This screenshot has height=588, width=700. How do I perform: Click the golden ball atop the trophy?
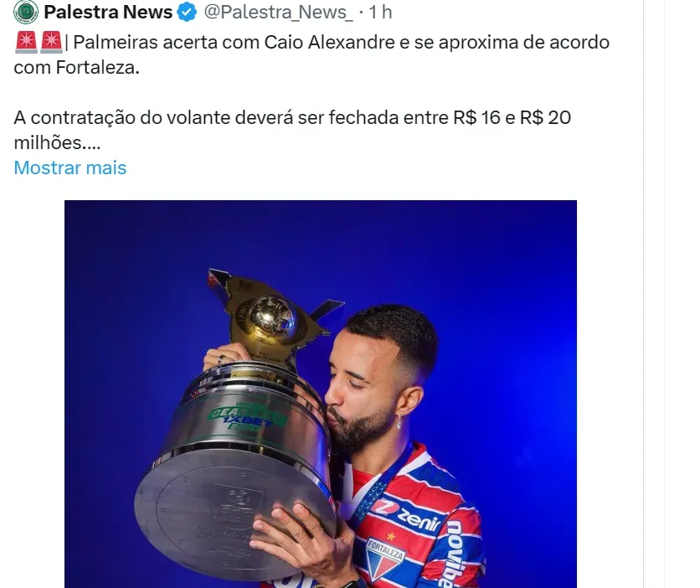pos(272,317)
